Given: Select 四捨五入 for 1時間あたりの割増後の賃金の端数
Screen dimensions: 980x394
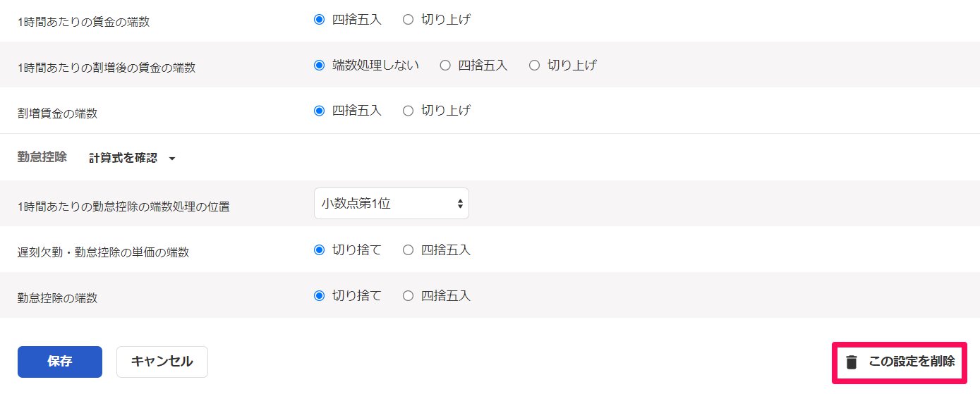Looking at the screenshot, I should click(x=445, y=66).
